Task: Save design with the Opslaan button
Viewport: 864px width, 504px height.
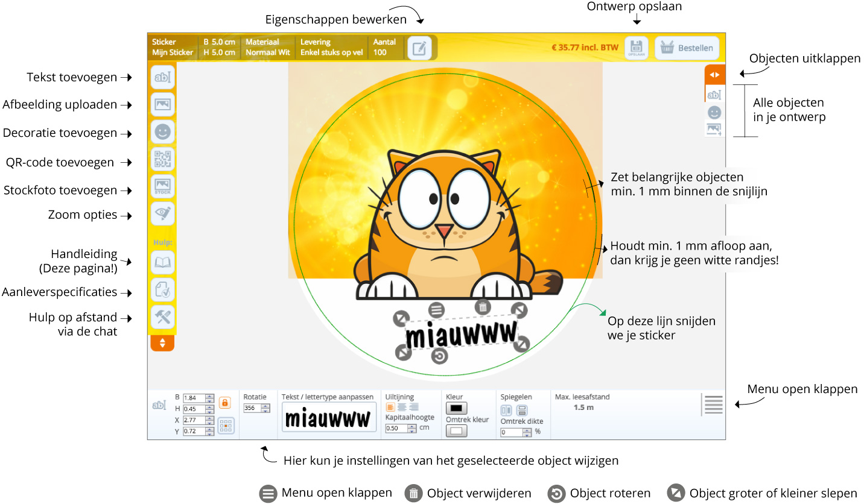Action: (x=636, y=48)
